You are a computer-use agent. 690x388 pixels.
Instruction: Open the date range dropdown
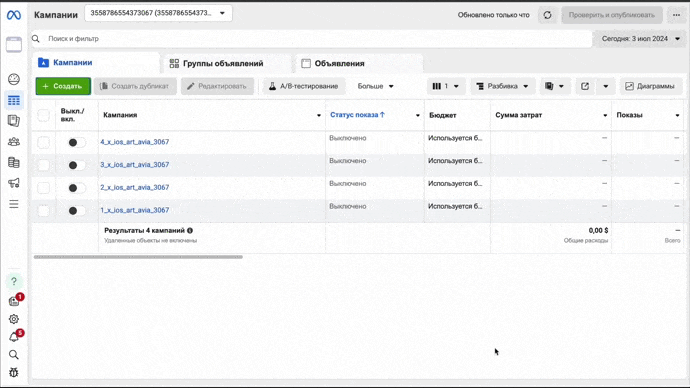[x=640, y=39]
